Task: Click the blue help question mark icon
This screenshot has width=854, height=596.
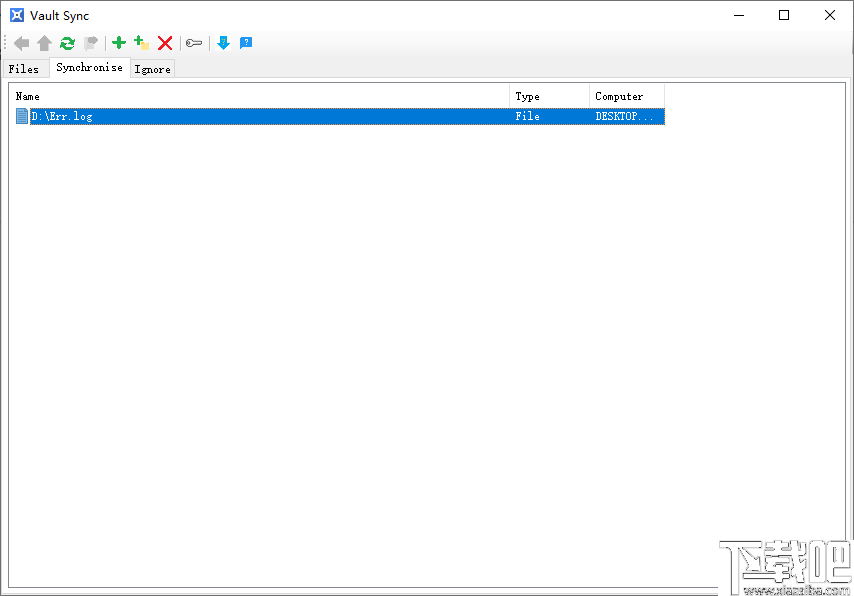Action: click(x=246, y=42)
